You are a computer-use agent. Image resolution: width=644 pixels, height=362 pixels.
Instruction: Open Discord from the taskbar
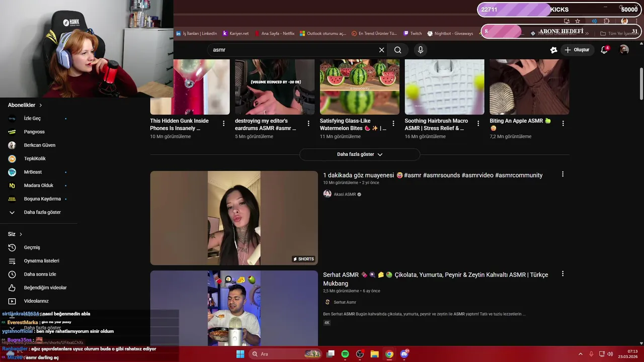[x=404, y=354]
